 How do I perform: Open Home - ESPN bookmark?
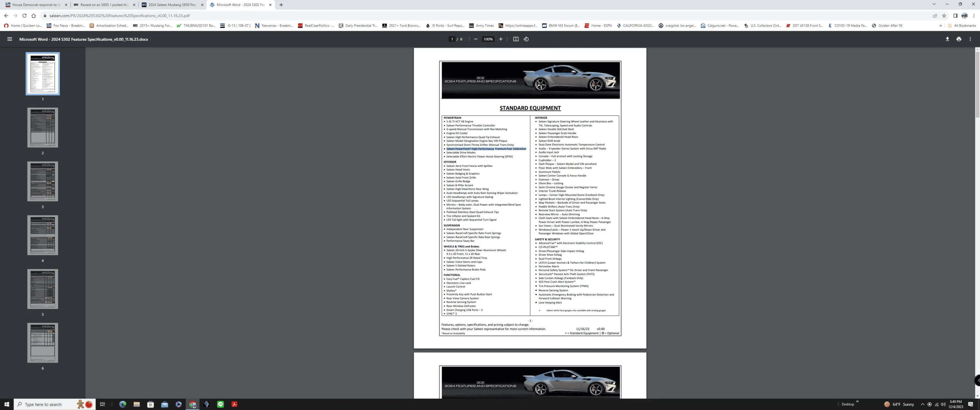(x=598, y=25)
